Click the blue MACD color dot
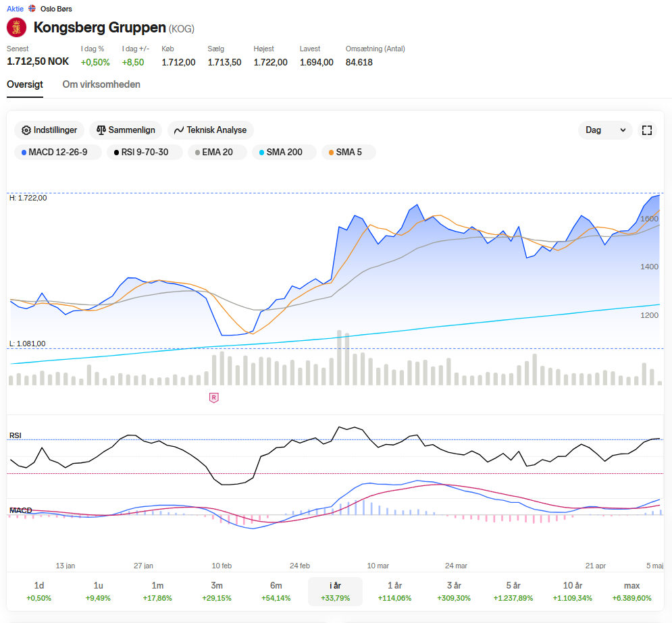This screenshot has width=672, height=623. [24, 153]
